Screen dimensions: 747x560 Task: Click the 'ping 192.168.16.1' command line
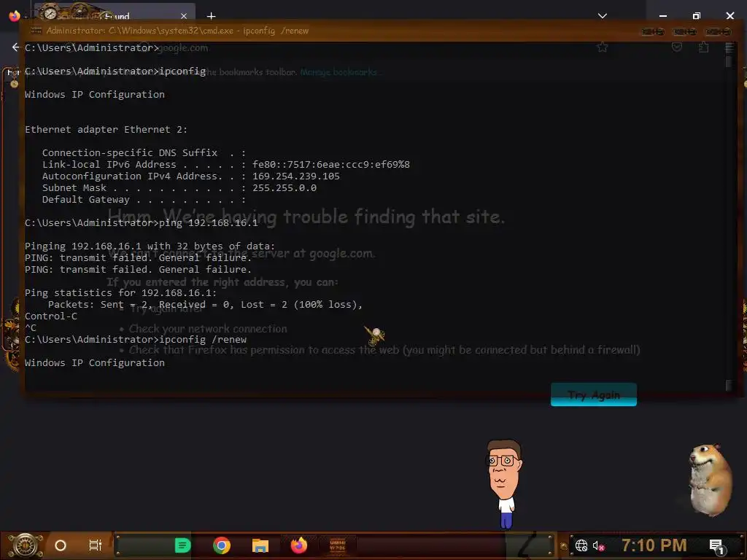tap(142, 223)
